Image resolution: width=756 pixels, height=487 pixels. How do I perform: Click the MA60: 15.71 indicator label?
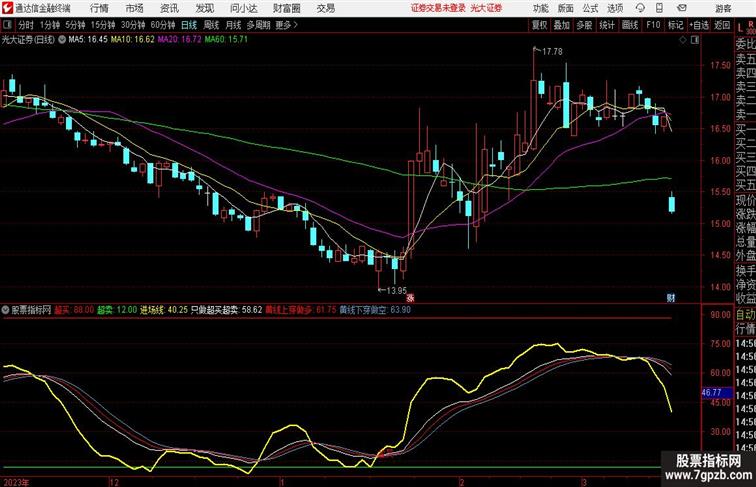226,40
